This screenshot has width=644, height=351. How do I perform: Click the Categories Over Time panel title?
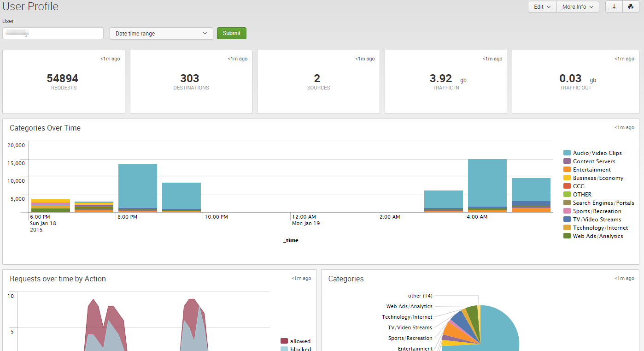pos(45,128)
